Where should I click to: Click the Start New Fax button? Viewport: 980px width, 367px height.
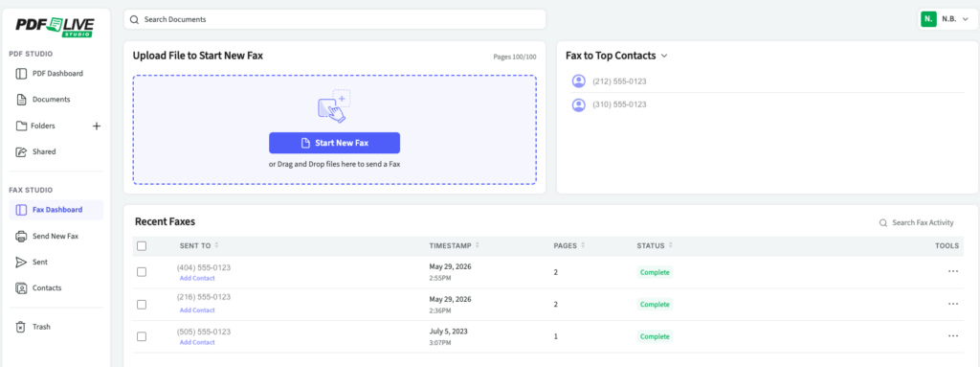pos(334,143)
